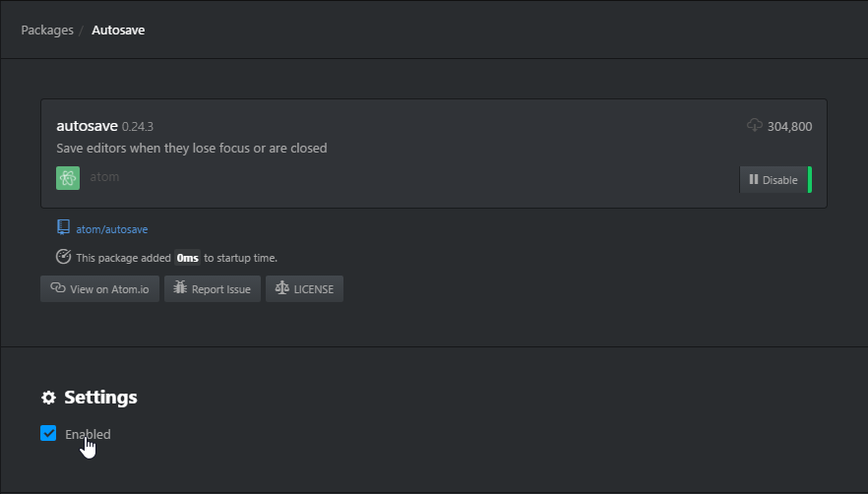
Task: Click the Autosave breadcrumb title
Action: click(x=118, y=30)
